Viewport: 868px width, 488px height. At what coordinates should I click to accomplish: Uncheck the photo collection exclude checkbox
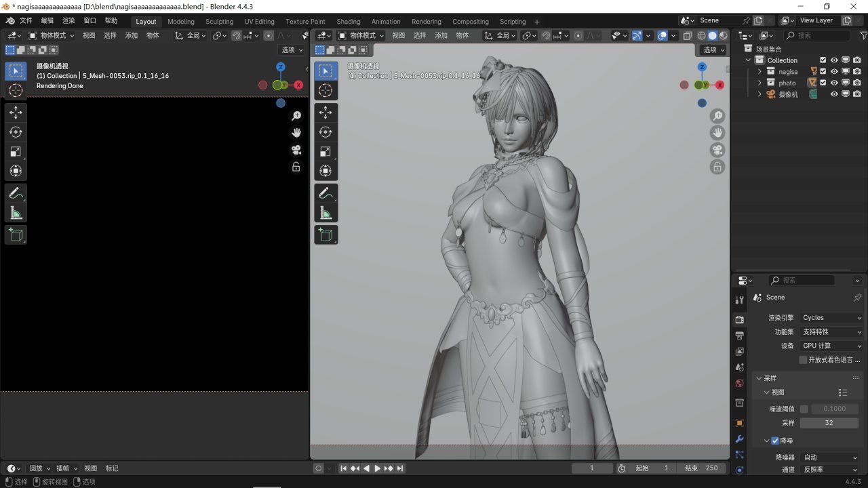(823, 83)
